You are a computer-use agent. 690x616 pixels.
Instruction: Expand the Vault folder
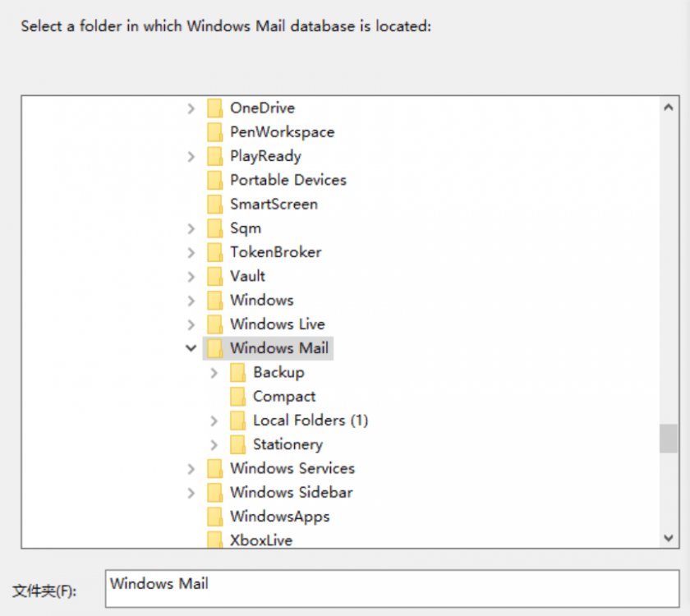pyautogui.click(x=191, y=276)
